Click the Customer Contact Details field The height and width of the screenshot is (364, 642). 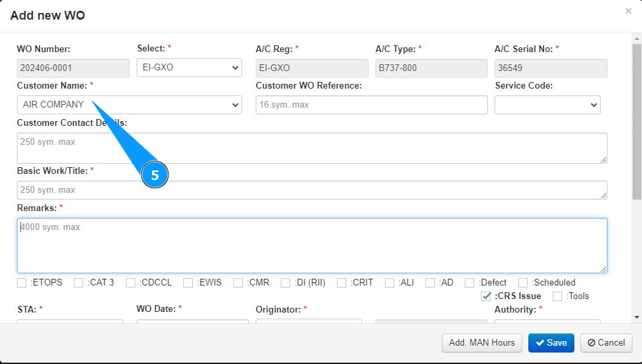311,147
